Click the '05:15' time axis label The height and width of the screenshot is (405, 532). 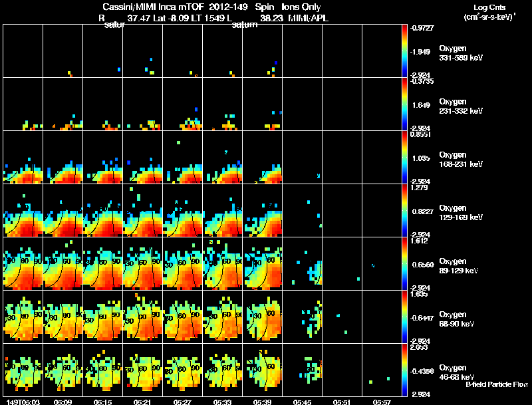102,402
